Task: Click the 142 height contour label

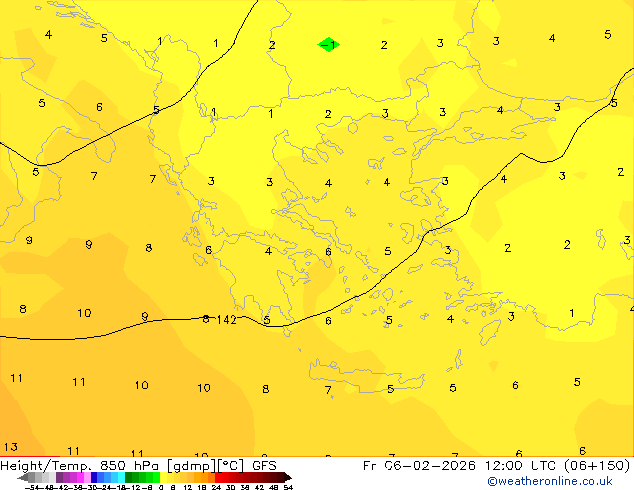Action: [226, 320]
